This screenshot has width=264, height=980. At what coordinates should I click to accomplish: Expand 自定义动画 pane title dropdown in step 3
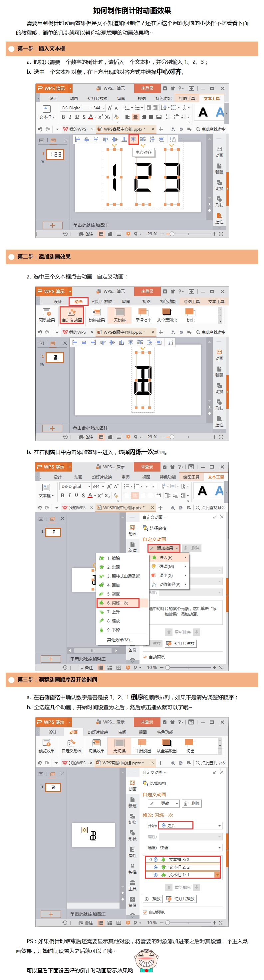164,772
